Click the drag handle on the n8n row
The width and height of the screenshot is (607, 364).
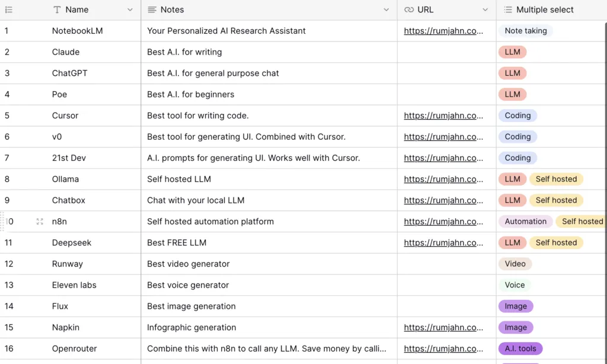[2, 222]
